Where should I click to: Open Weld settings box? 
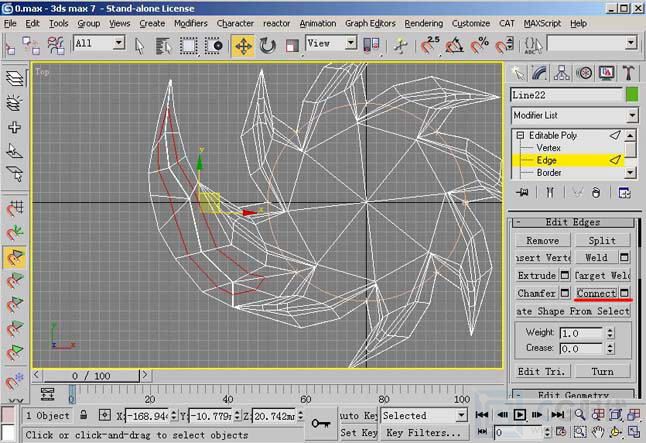coord(624,258)
